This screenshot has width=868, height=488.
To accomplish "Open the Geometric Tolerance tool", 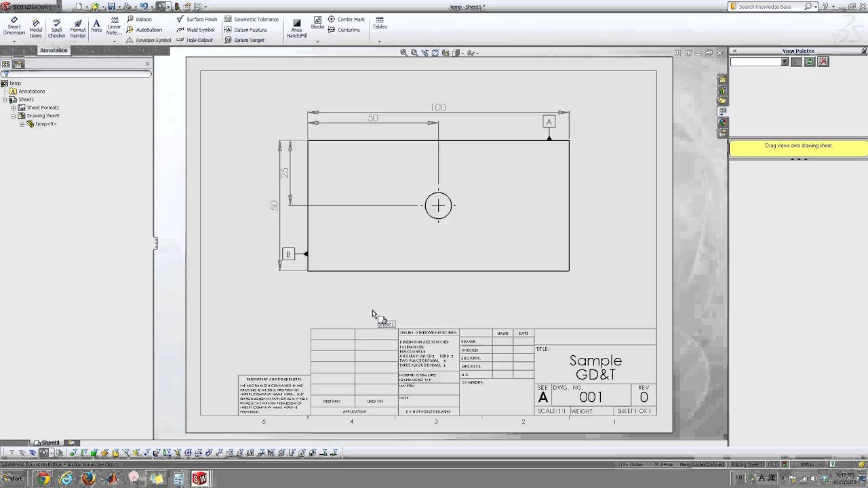I will 251,20.
